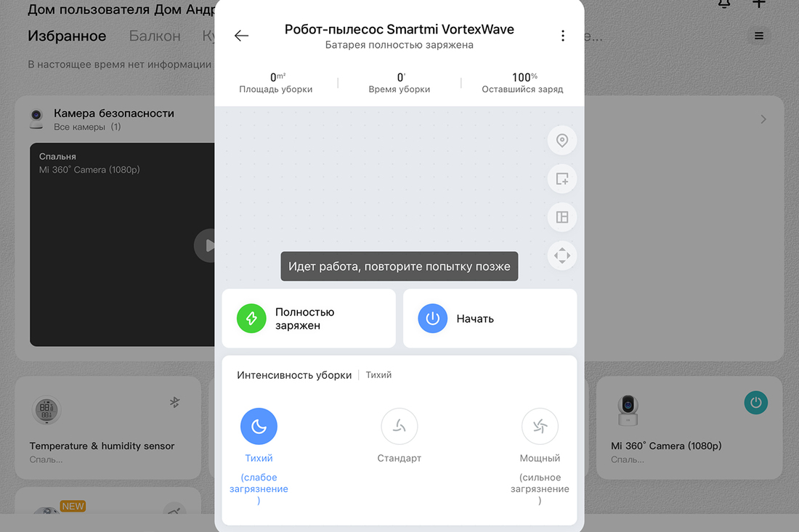Select Мощный cleaning intensity mode

pyautogui.click(x=540, y=426)
